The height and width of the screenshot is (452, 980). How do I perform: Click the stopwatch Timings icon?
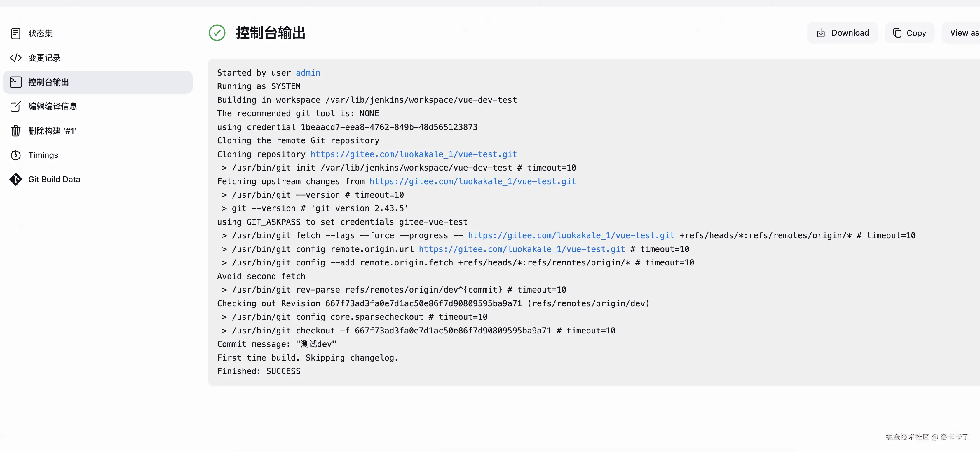coord(15,155)
